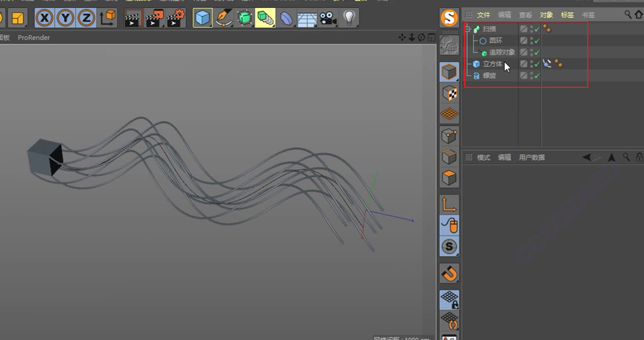644x340 pixels.
Task: Select Texture mode checkered cube icon
Action: coord(449,93)
